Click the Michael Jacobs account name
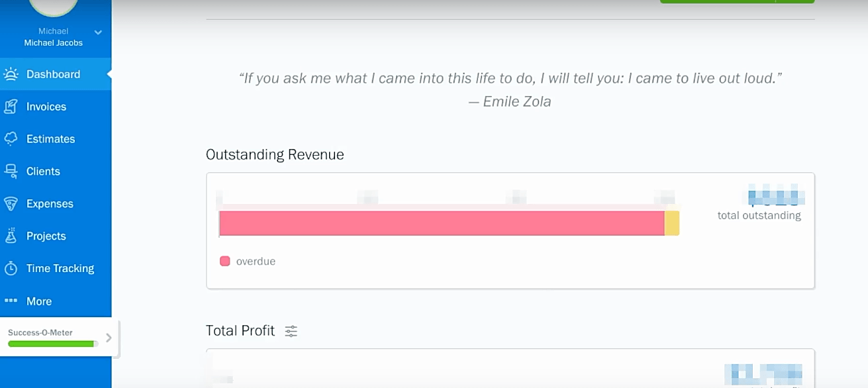Image resolution: width=868 pixels, height=388 pixels. pos(54,43)
